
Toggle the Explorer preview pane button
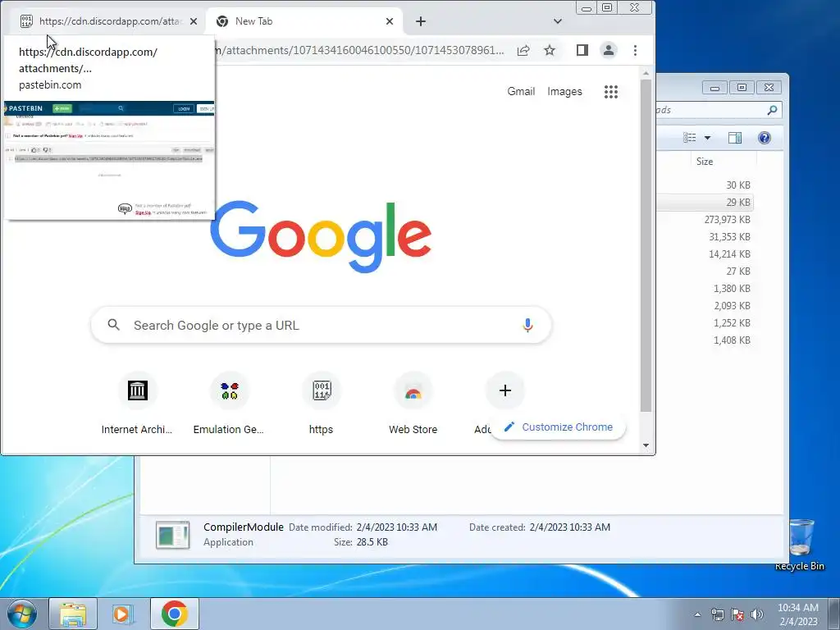point(734,138)
